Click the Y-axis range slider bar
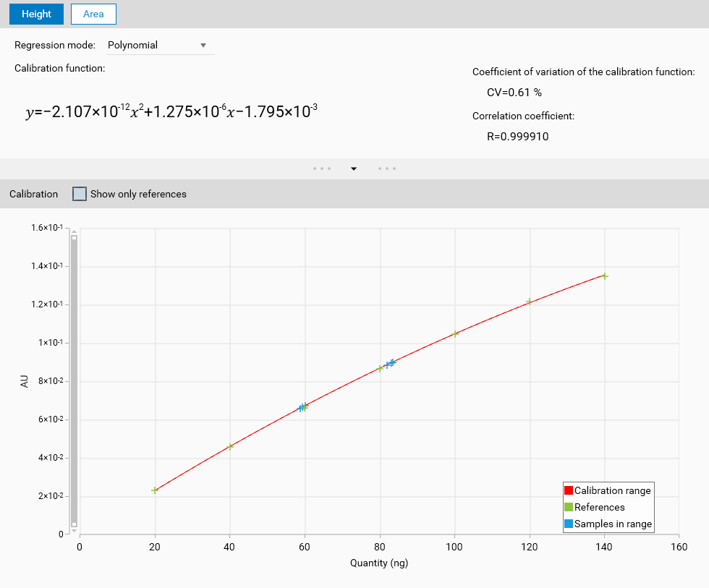The width and height of the screenshot is (709, 588). coord(74,380)
